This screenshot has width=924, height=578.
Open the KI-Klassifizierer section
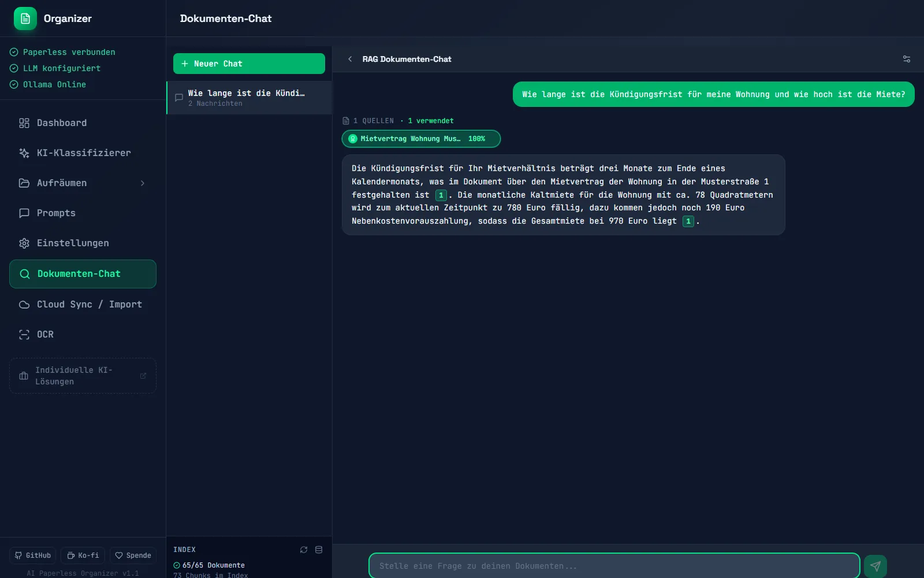coord(83,153)
